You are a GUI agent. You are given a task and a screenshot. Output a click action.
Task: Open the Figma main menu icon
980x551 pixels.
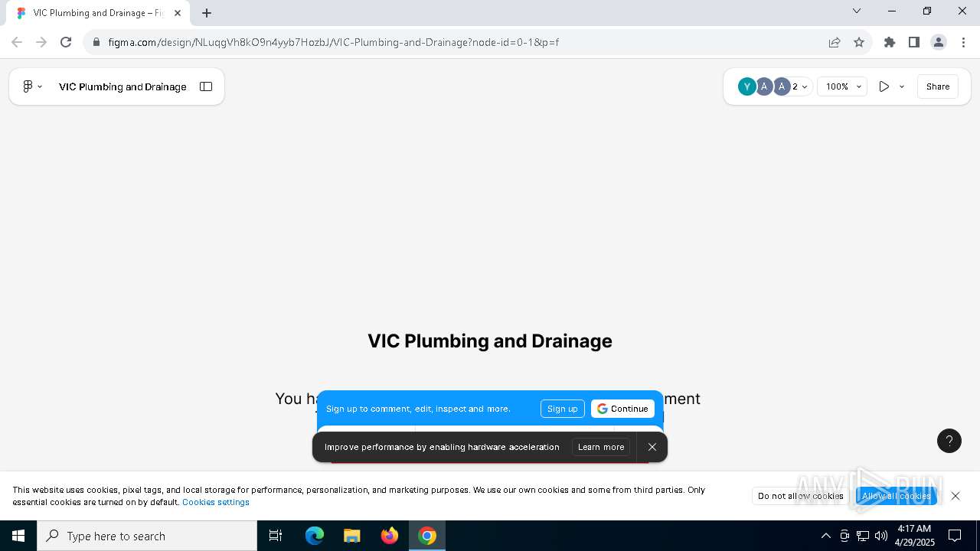[28, 86]
